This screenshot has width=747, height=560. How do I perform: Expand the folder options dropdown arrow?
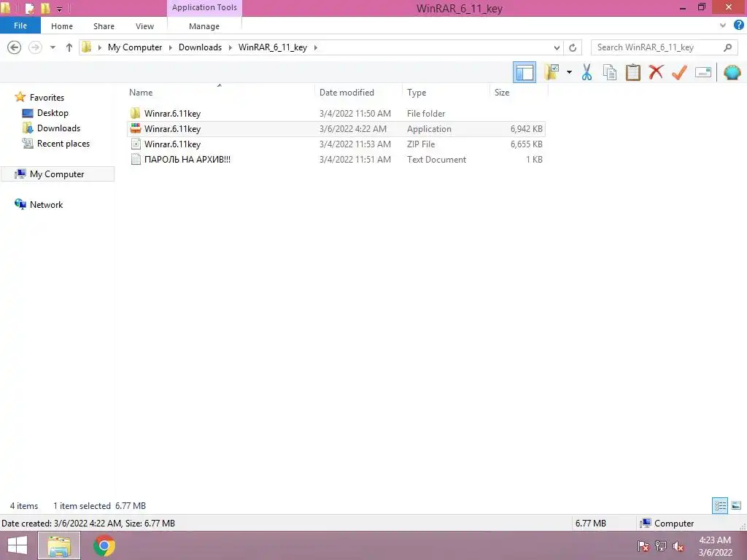point(569,72)
